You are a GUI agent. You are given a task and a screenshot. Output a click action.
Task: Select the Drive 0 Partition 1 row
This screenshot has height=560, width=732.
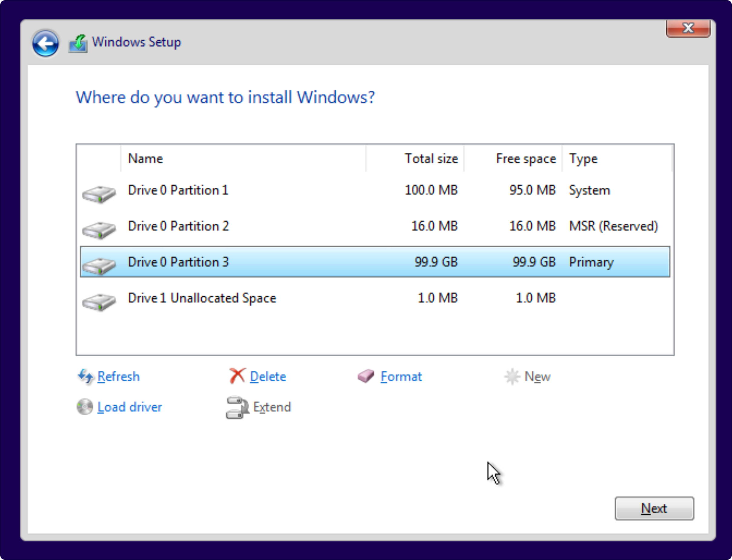coord(375,190)
